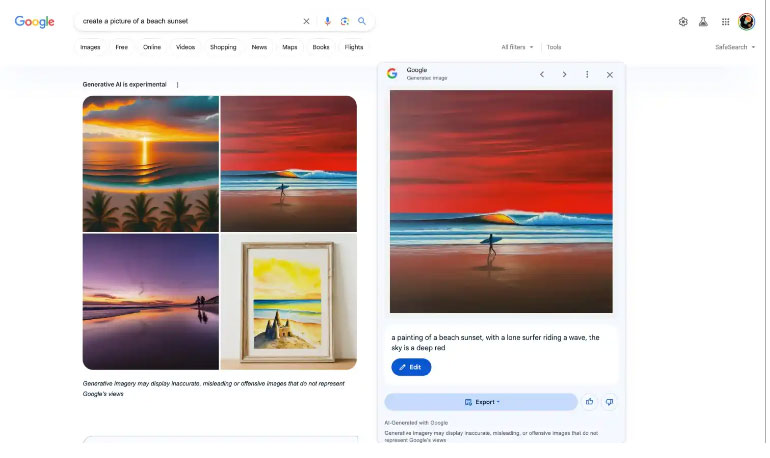
Task: Click the Tools link
Action: coord(554,47)
